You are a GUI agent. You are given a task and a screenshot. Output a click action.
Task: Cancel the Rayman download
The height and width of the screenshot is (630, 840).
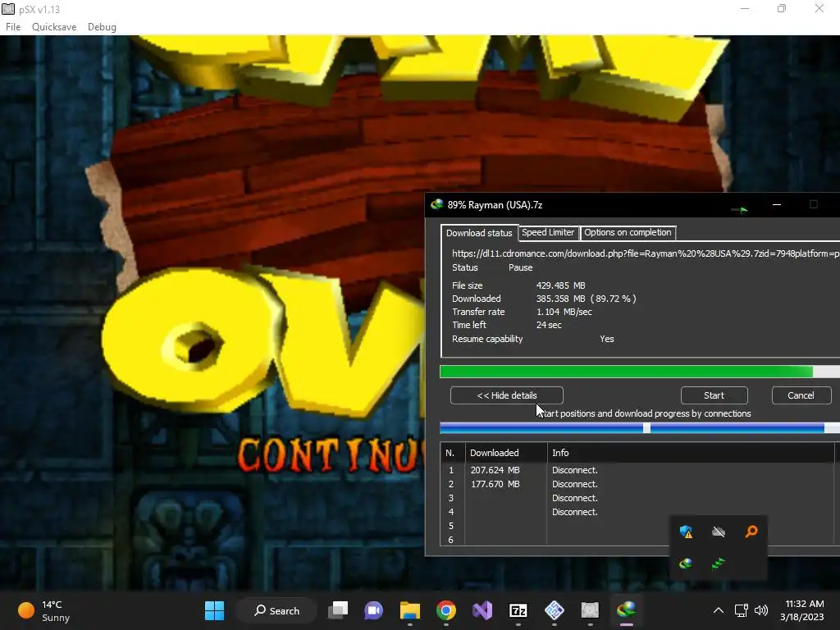click(801, 395)
